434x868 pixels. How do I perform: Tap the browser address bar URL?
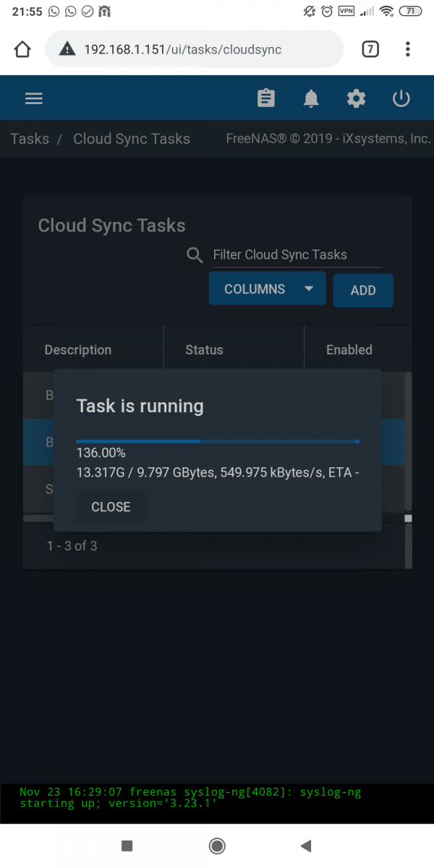click(183, 49)
